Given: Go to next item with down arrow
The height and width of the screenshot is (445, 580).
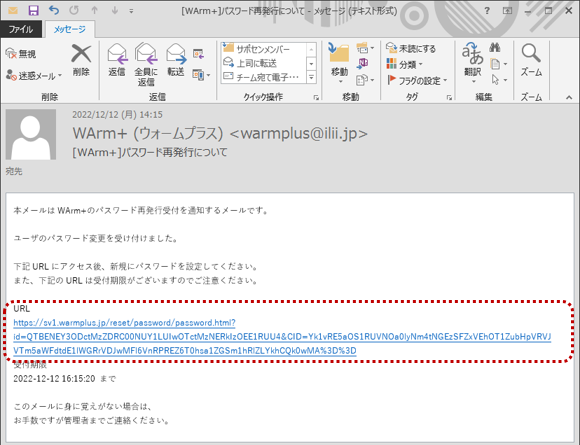Looking at the screenshot, I should [115, 10].
